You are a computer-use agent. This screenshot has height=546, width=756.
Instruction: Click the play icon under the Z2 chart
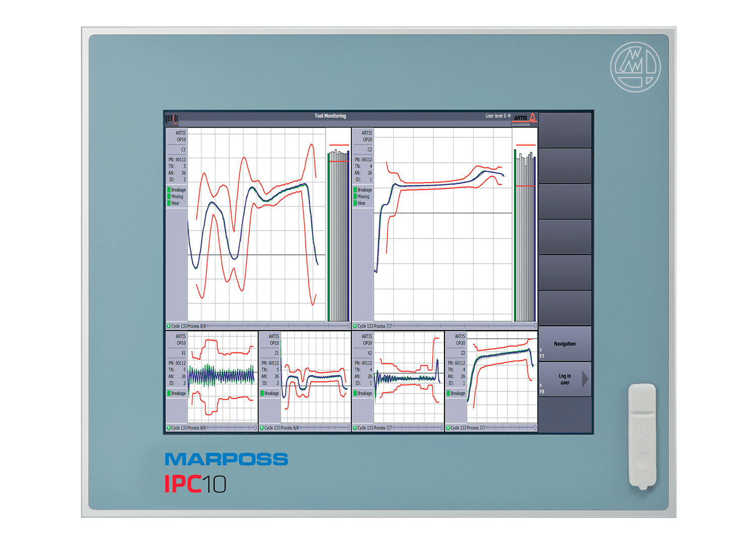coord(448,428)
